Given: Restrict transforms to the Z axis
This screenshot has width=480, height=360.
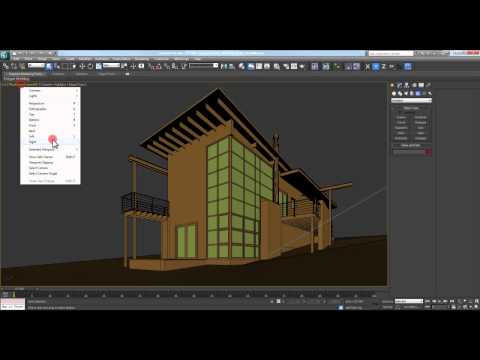Looking at the screenshot, I should 383,67.
